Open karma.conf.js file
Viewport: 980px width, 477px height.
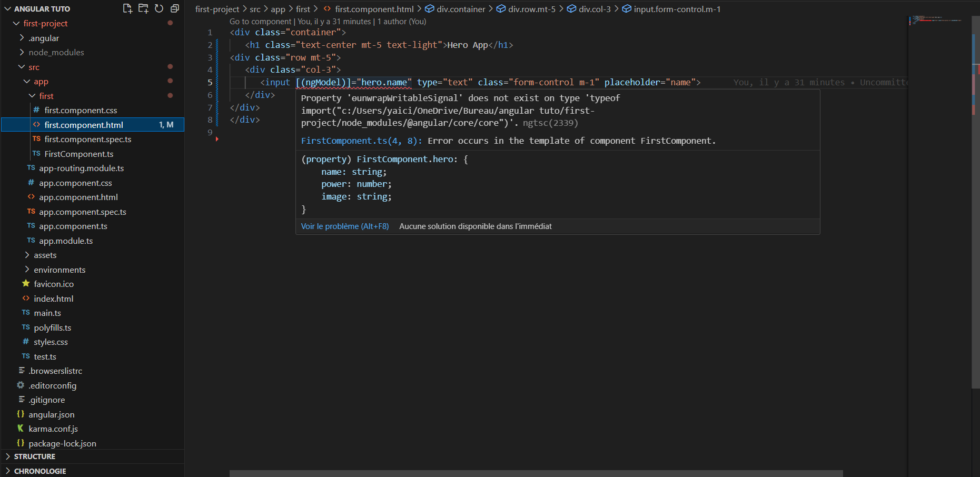pyautogui.click(x=53, y=429)
